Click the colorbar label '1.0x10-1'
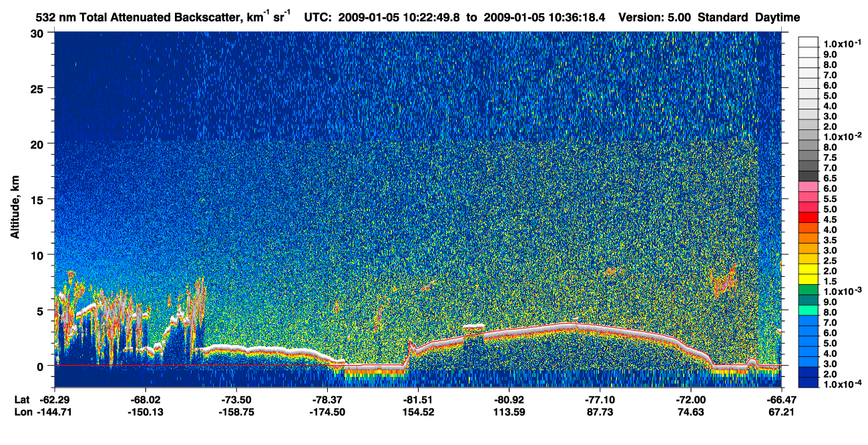Image resolution: width=868 pixels, height=445 pixels. pos(841,43)
